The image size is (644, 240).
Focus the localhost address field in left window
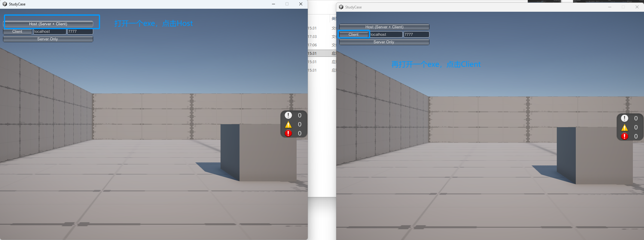pos(49,32)
